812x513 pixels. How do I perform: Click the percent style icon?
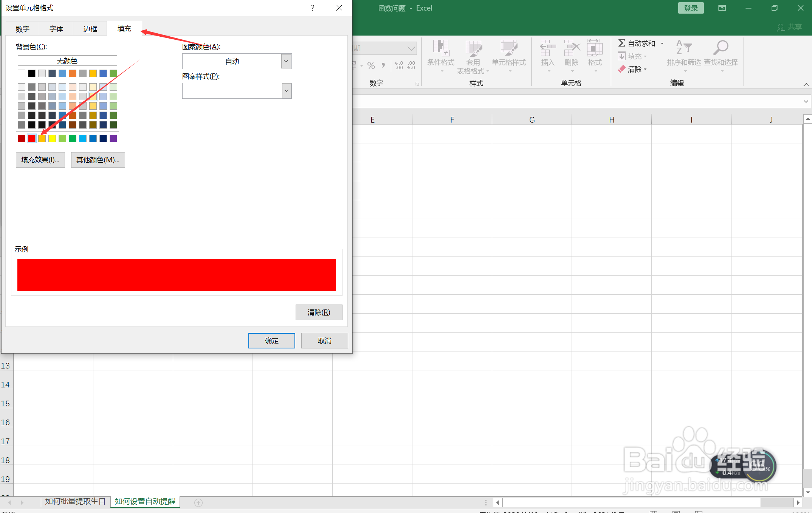(371, 65)
